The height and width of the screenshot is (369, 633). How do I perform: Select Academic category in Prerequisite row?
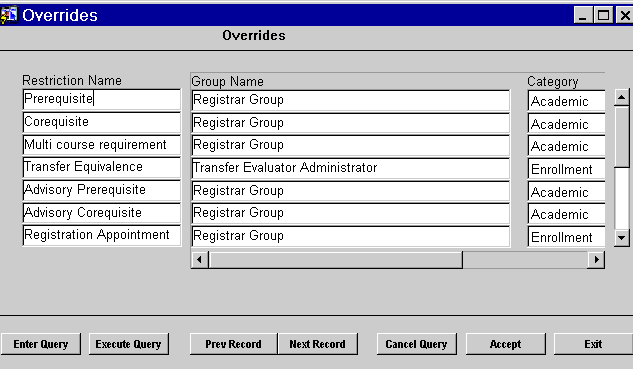[x=566, y=101]
